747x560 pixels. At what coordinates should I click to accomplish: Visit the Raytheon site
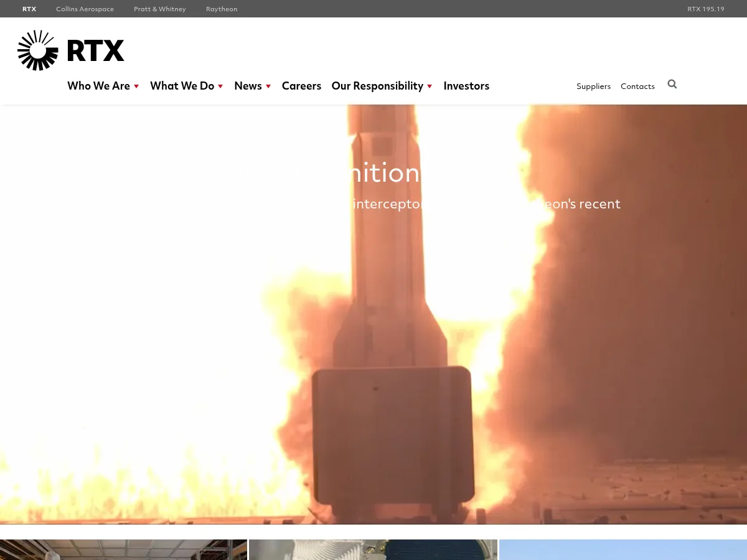tap(222, 9)
